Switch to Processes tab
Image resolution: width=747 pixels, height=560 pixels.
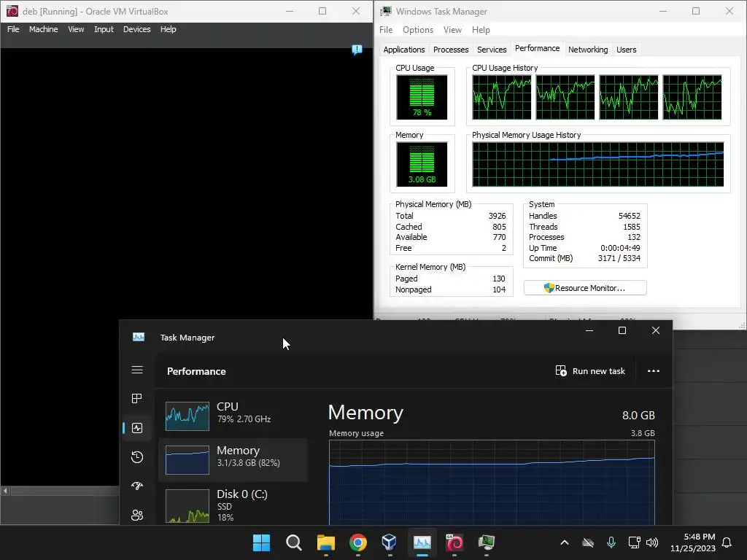click(451, 50)
